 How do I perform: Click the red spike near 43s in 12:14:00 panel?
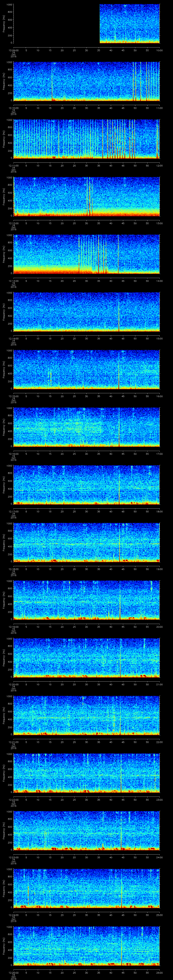[119, 314]
